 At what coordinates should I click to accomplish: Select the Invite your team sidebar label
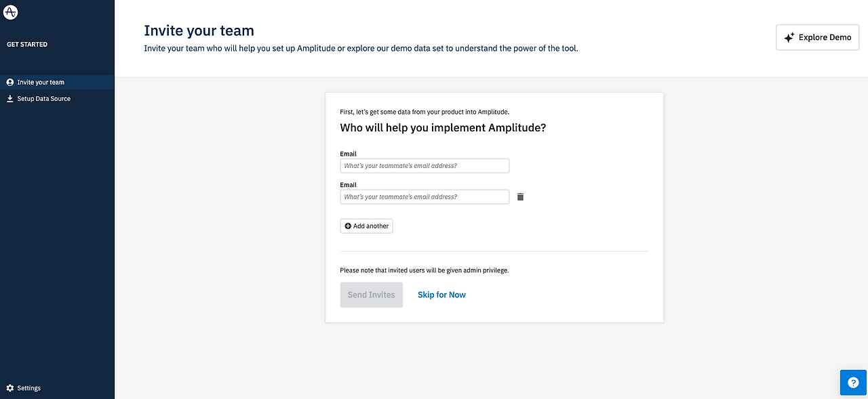coord(41,82)
